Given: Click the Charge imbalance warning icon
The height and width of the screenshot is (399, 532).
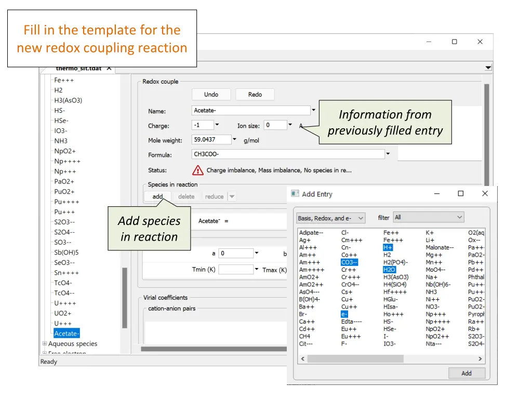Looking at the screenshot, I should [198, 170].
